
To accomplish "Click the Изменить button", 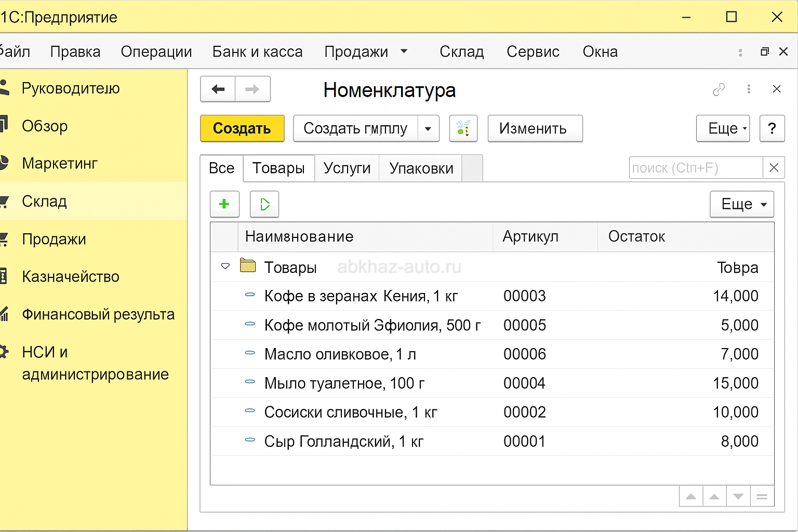I will (535, 128).
